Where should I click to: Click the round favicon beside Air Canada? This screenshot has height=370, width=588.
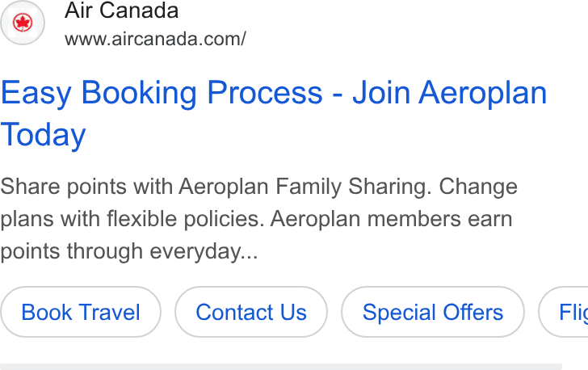23,23
